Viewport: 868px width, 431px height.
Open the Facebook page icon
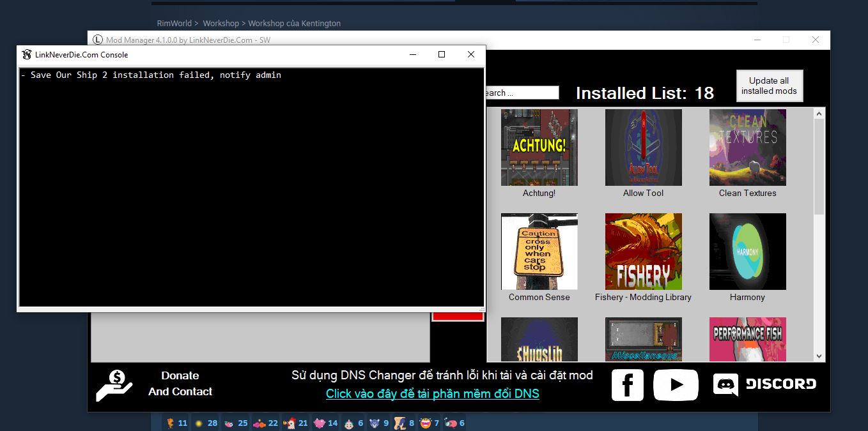click(x=627, y=384)
